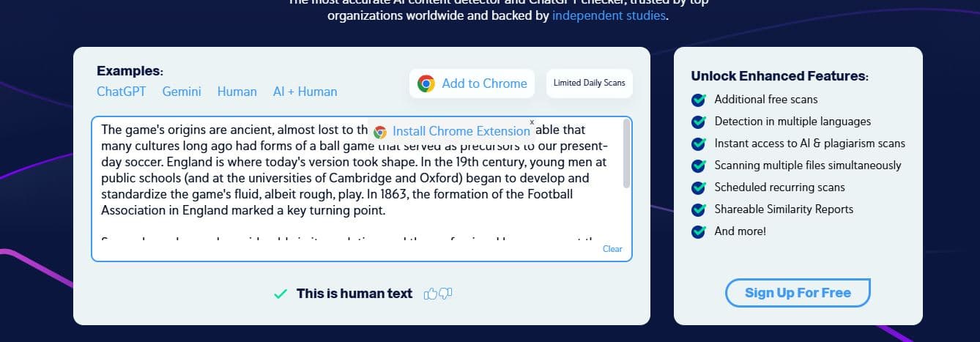Close the Install Chrome Extension popup
Image resolution: width=980 pixels, height=342 pixels.
point(532,122)
